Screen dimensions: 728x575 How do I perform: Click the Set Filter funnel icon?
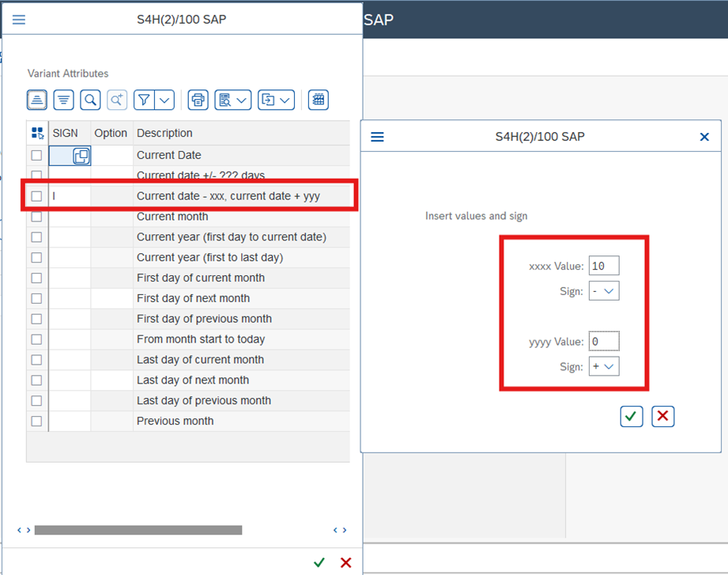coord(144,100)
